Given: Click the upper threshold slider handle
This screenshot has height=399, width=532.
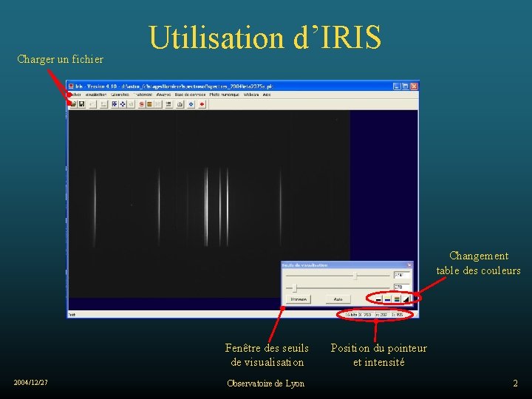Looking at the screenshot, I should click(355, 276).
